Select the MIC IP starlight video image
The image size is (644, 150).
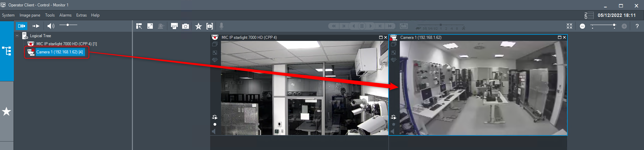[304, 88]
